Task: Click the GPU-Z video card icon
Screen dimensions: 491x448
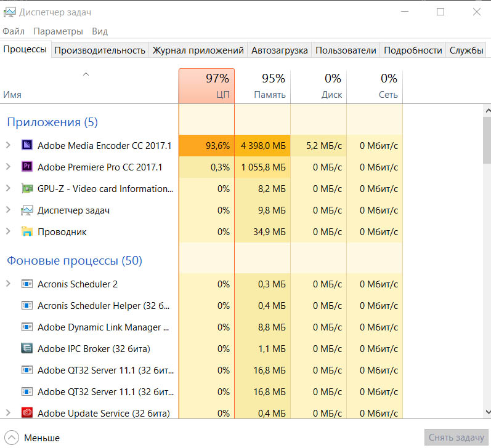Action: pyautogui.click(x=27, y=189)
